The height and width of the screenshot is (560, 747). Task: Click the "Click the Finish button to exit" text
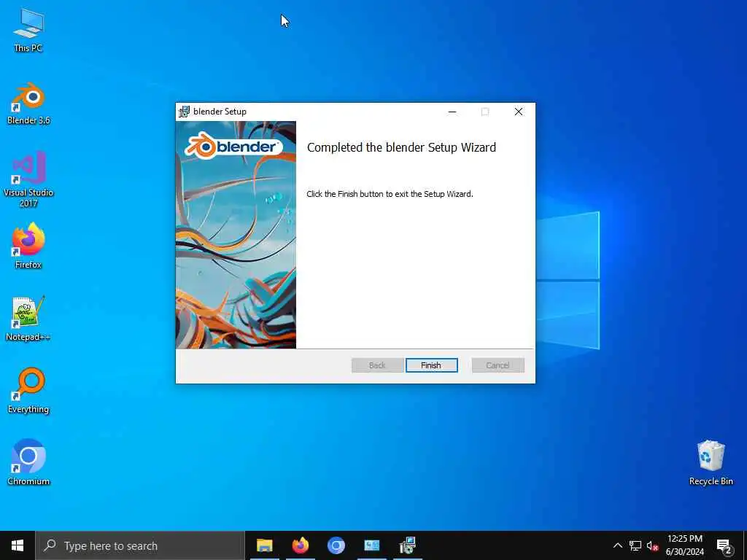(390, 194)
